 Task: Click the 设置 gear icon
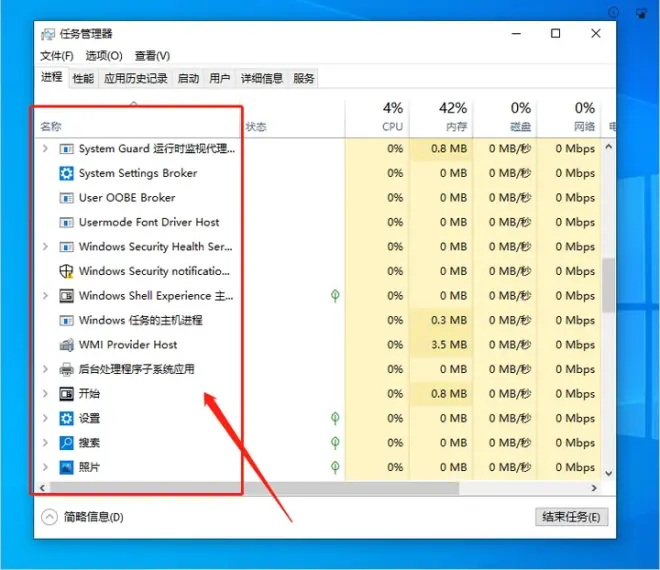click(x=66, y=418)
